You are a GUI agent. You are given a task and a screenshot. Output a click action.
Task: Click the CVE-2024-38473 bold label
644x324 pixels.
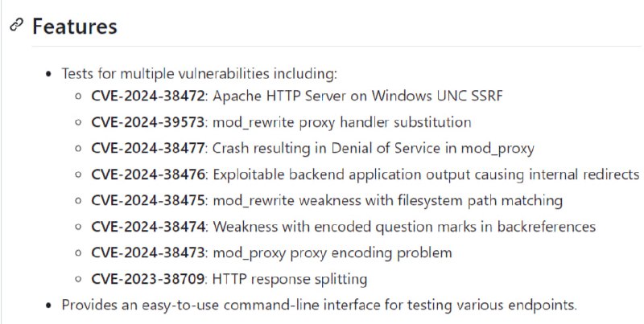click(148, 253)
